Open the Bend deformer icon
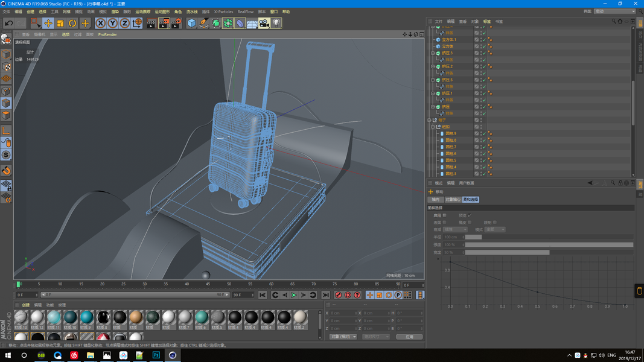Viewport: 644px width, 362px height. 240,24
